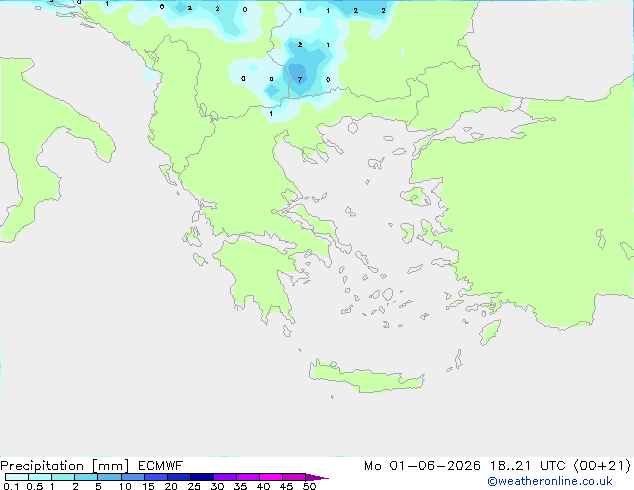This screenshot has height=490, width=634.
Task: Click the '18..21 UTC' time text
Action: [530, 466]
